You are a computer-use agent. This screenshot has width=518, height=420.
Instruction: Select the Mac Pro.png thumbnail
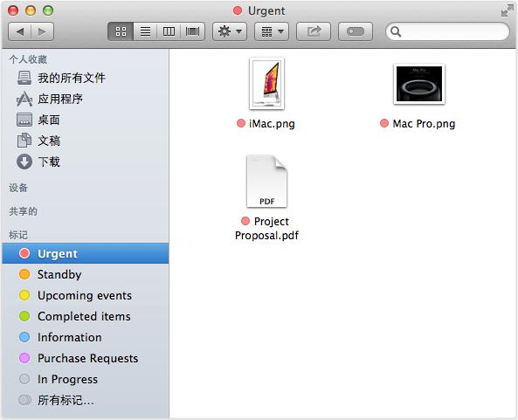point(419,84)
